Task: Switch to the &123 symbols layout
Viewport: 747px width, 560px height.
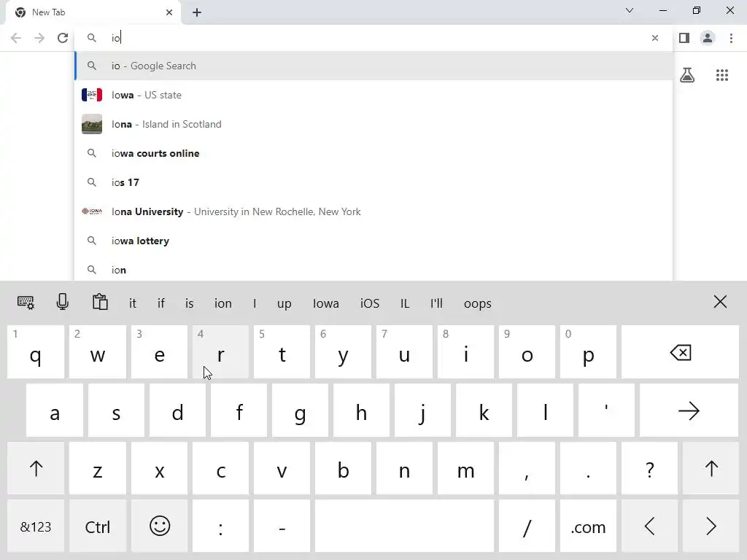Action: [36, 526]
